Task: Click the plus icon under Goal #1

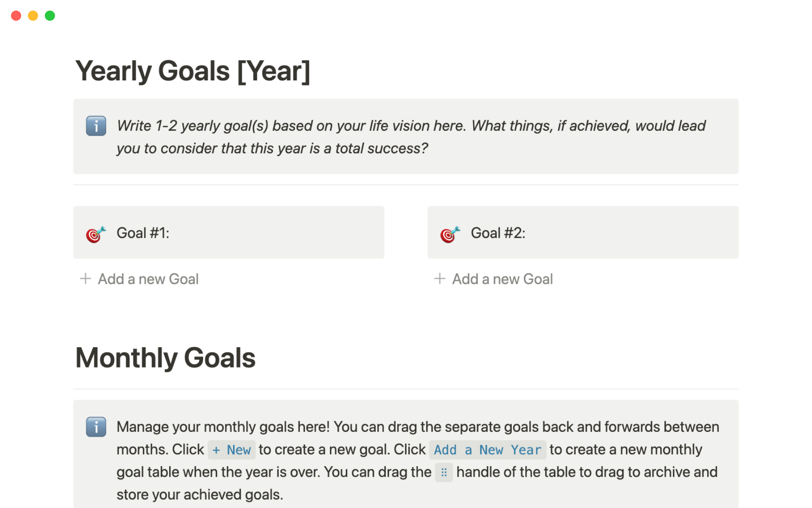Action: click(85, 279)
